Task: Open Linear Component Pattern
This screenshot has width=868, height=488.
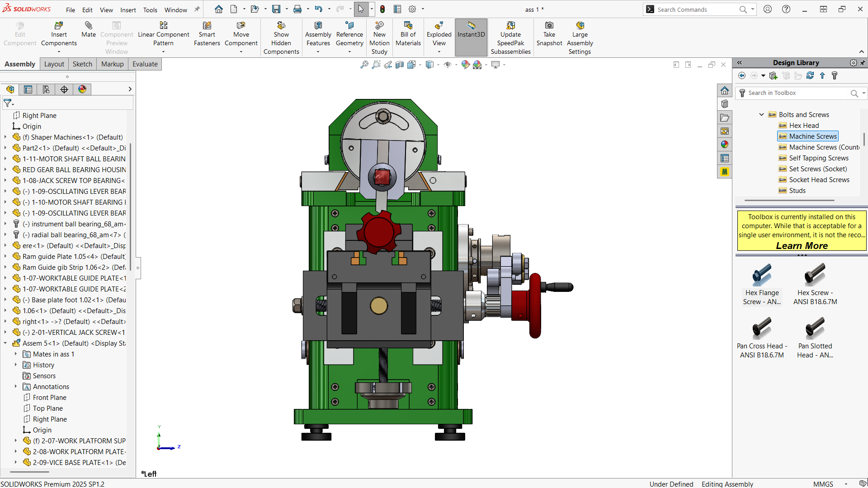Action: (163, 34)
